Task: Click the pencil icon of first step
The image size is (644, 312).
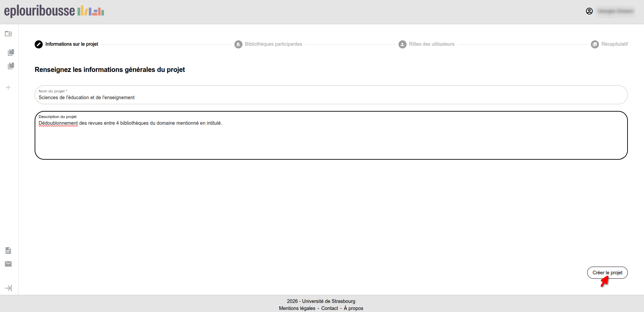Action: click(39, 44)
